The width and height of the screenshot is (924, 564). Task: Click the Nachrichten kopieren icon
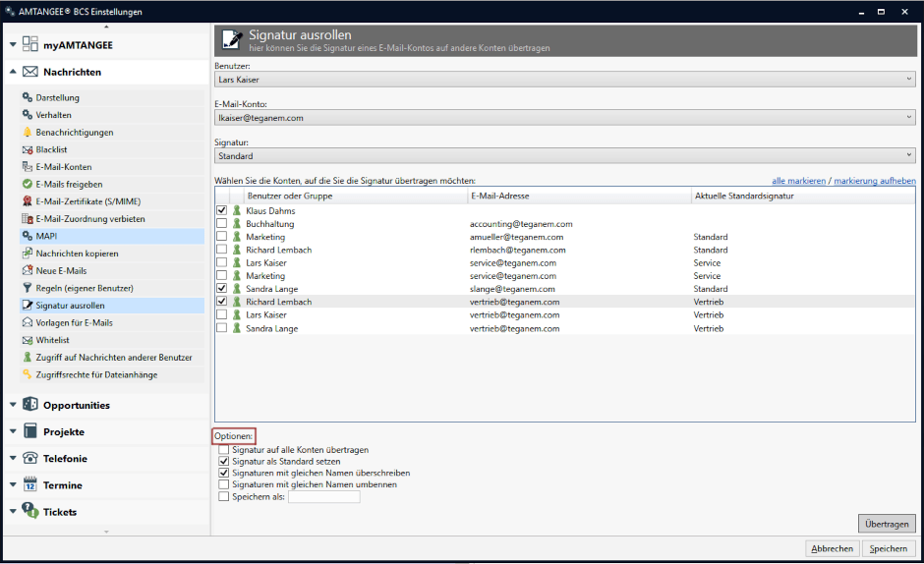pyautogui.click(x=28, y=254)
